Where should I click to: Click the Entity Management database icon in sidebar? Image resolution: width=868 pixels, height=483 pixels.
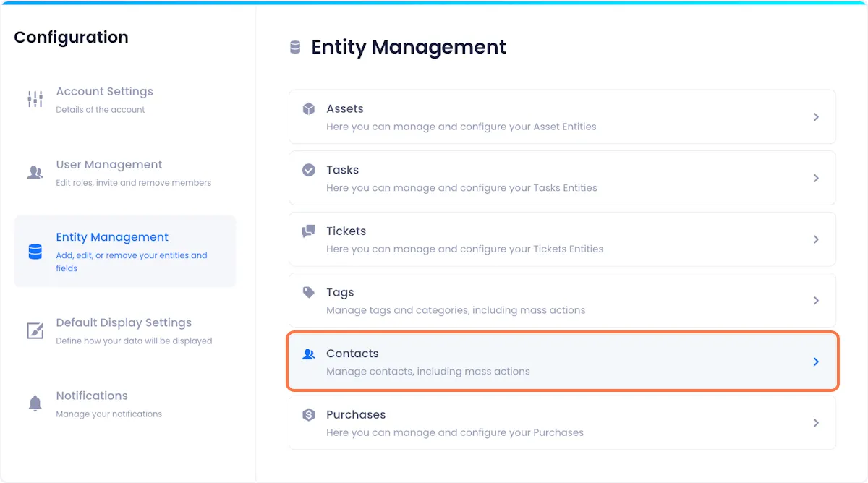[35, 252]
